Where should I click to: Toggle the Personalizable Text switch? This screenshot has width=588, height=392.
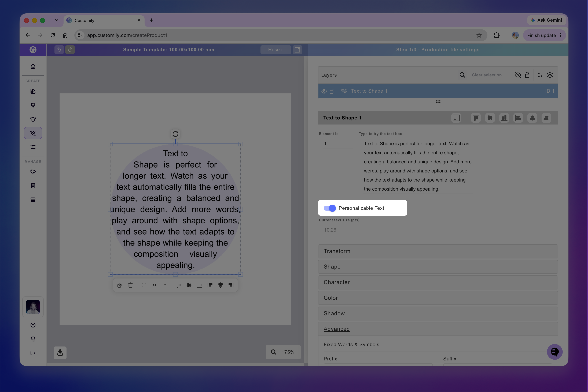point(329,208)
